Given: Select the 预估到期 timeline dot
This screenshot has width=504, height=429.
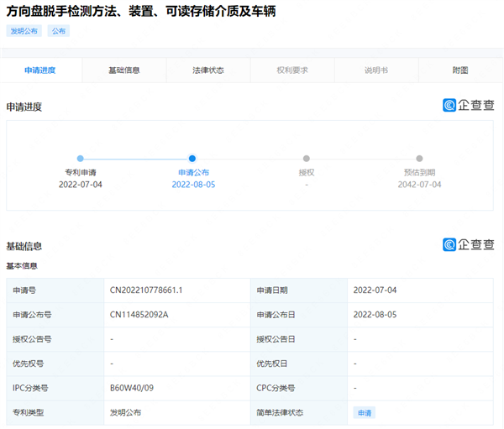Looking at the screenshot, I should point(419,159).
